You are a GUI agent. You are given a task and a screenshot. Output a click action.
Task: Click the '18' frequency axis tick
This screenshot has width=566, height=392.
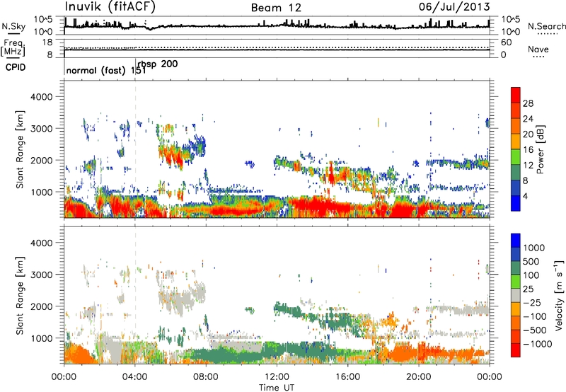(47, 42)
